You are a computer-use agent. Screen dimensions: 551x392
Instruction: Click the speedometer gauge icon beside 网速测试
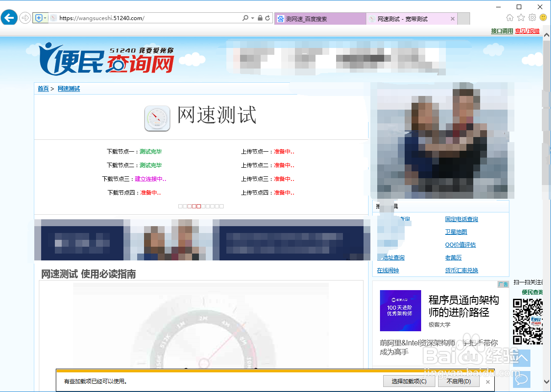click(x=157, y=118)
